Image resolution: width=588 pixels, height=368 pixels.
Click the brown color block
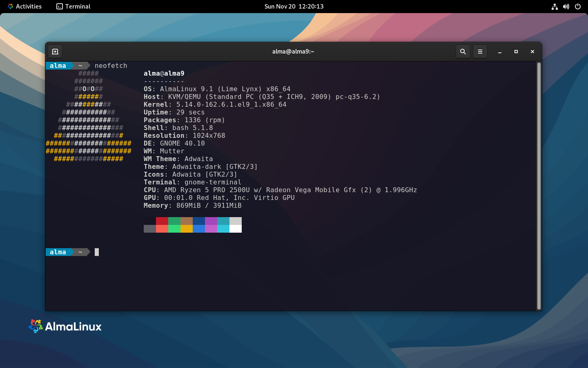coord(187,221)
